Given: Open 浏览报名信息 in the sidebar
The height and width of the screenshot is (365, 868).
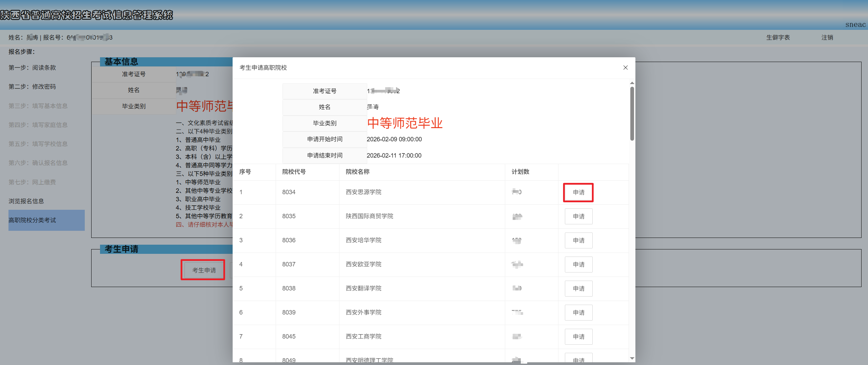Looking at the screenshot, I should tap(26, 201).
